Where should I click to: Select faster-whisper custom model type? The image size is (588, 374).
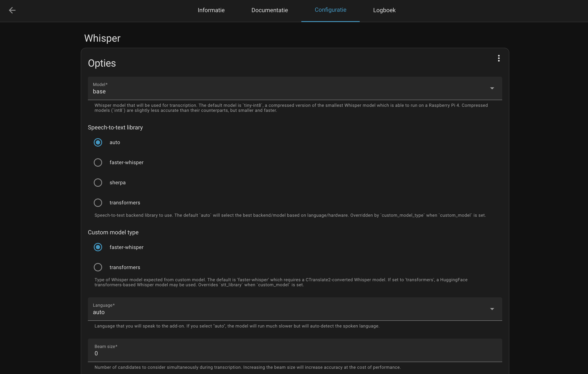pyautogui.click(x=98, y=247)
